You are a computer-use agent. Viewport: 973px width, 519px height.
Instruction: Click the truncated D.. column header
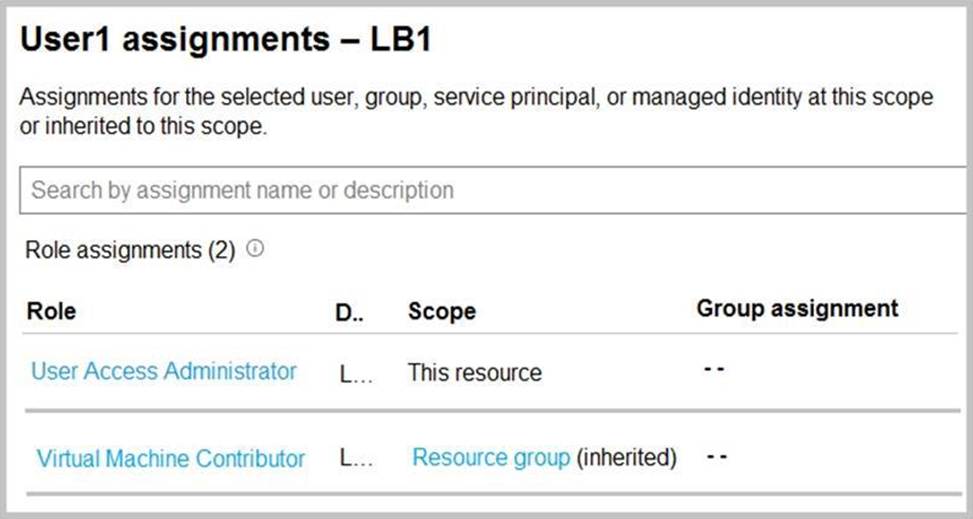tap(348, 311)
